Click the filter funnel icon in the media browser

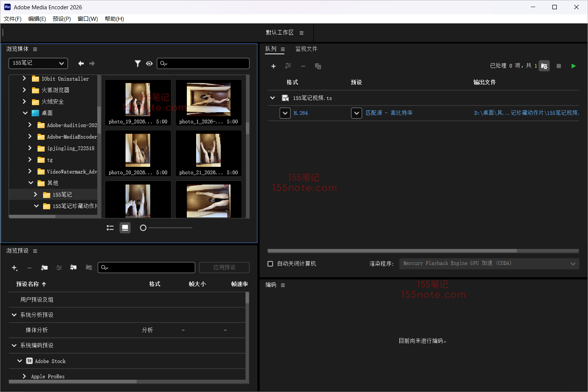pyautogui.click(x=137, y=64)
